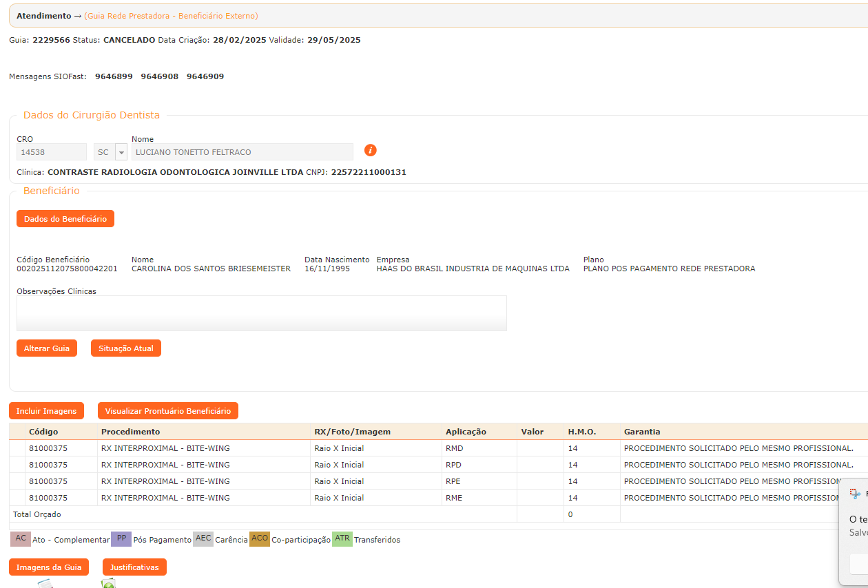This screenshot has height=588, width=868.
Task: Click the Procedimento column header
Action: point(130,432)
